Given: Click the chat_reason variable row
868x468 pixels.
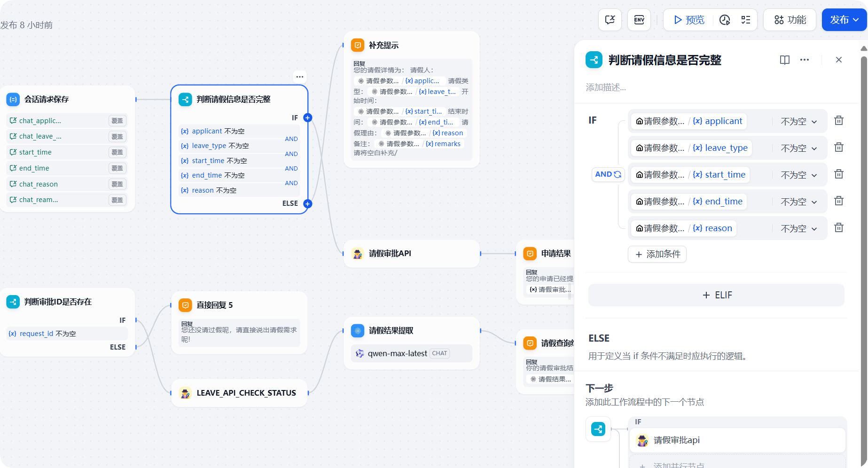Looking at the screenshot, I should click(x=67, y=185).
